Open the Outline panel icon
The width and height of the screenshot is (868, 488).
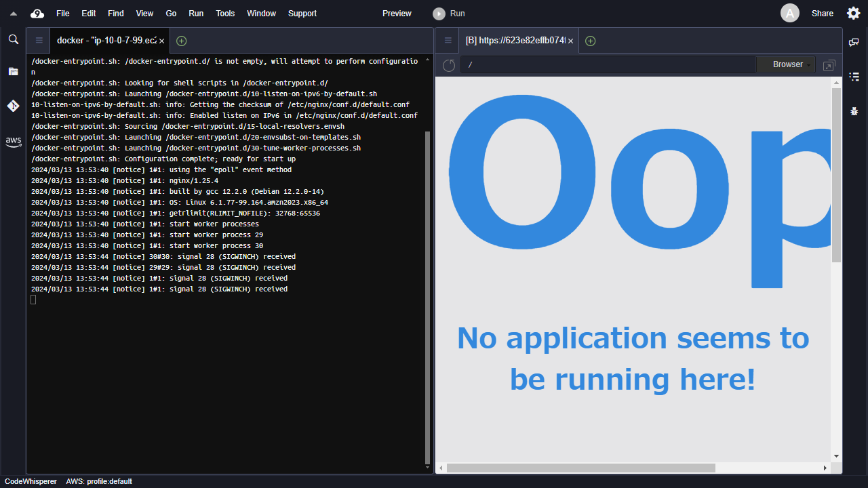[854, 77]
